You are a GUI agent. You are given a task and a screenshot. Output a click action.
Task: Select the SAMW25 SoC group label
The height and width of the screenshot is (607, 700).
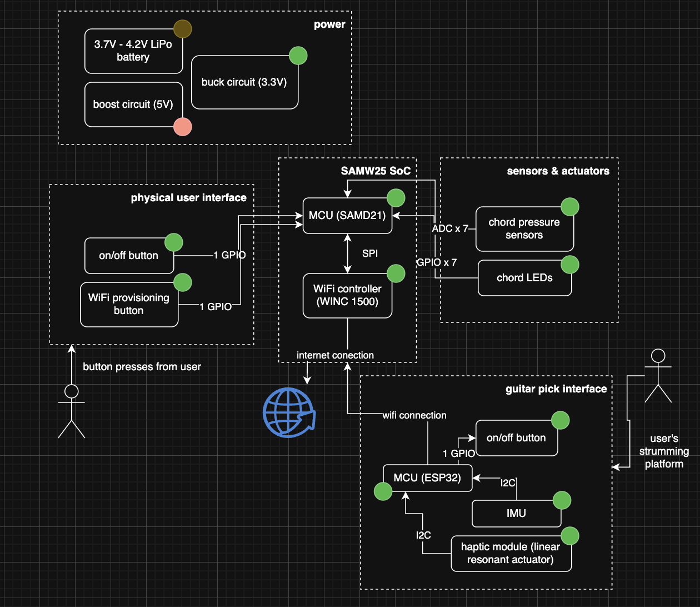click(x=376, y=171)
